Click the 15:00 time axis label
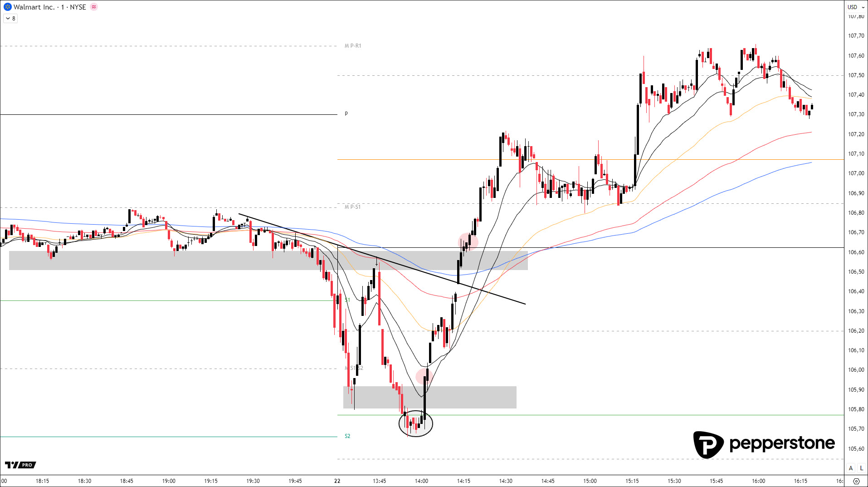 click(x=590, y=481)
